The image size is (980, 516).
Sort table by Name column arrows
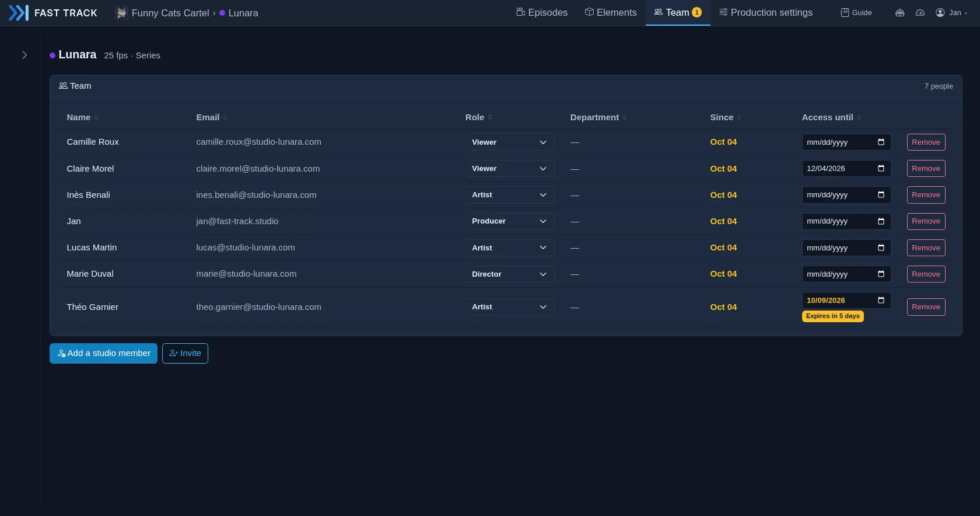coord(96,117)
